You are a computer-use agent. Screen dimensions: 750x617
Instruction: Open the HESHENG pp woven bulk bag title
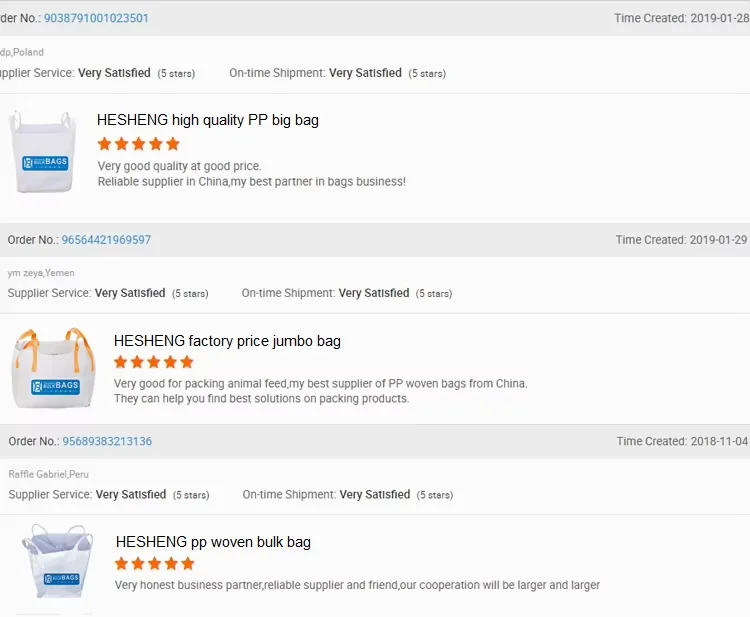213,542
